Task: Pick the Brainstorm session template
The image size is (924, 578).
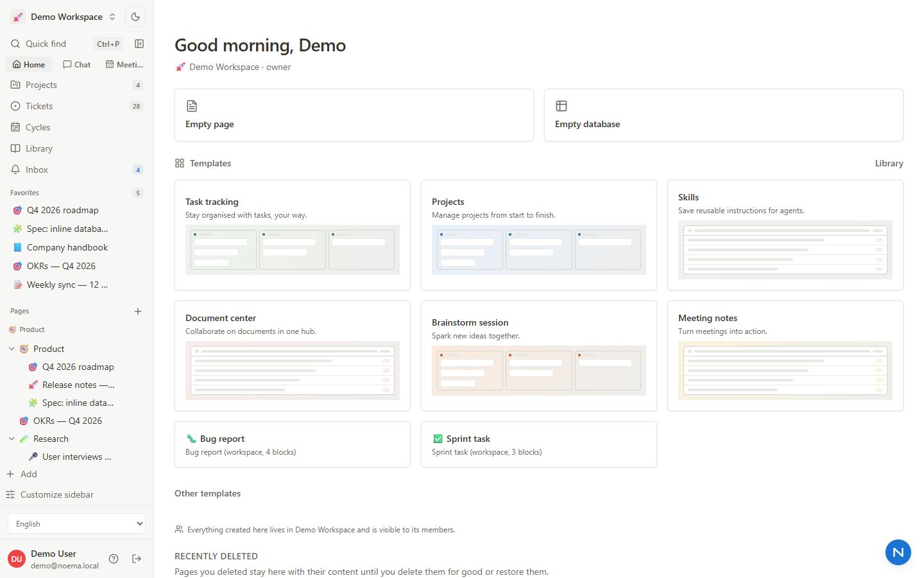Action: coord(539,356)
